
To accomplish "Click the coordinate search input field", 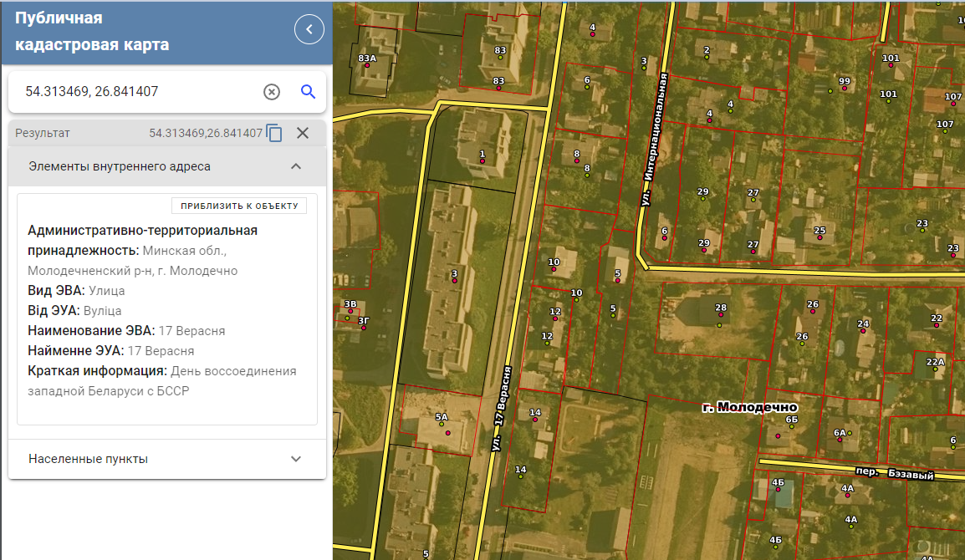I will click(x=140, y=92).
